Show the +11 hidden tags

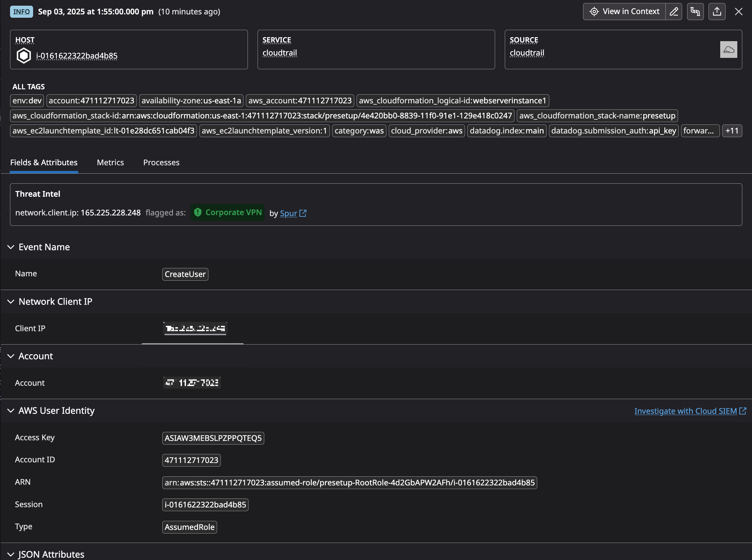[732, 131]
